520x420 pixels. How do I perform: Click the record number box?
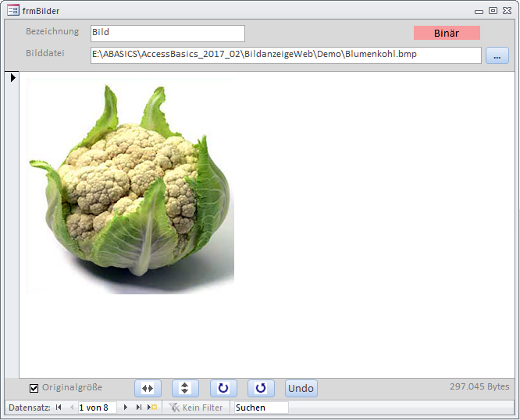pos(97,408)
